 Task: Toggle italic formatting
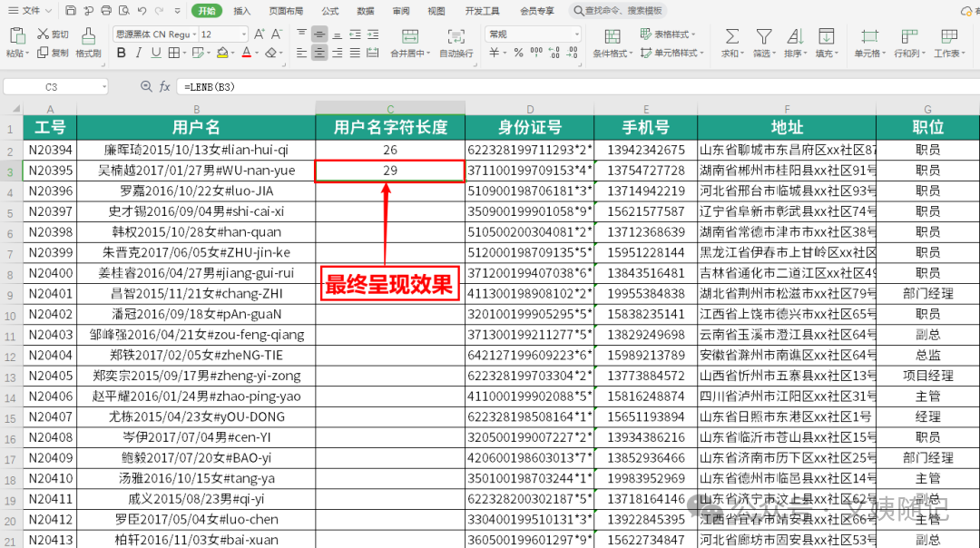point(139,54)
